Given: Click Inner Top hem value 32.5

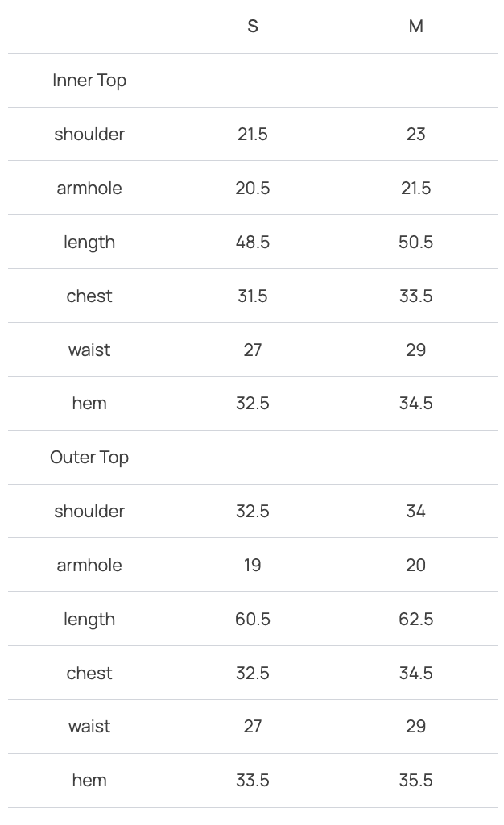Looking at the screenshot, I should (253, 404).
